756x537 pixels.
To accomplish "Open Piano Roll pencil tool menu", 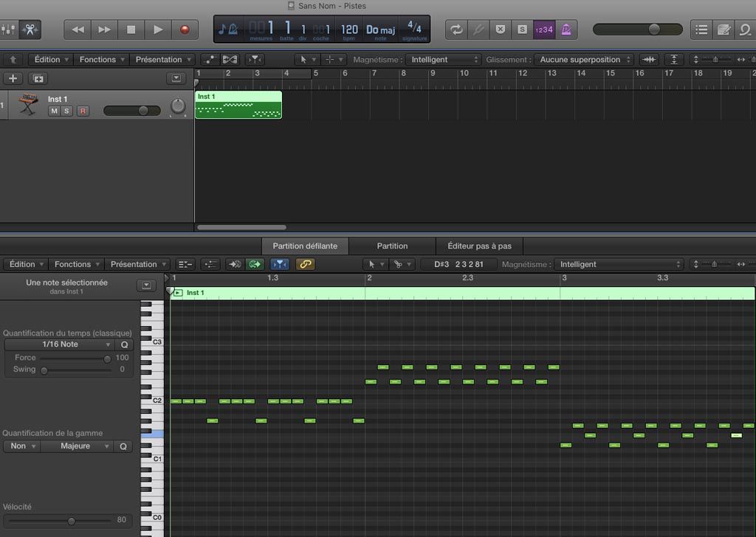I will pyautogui.click(x=402, y=264).
